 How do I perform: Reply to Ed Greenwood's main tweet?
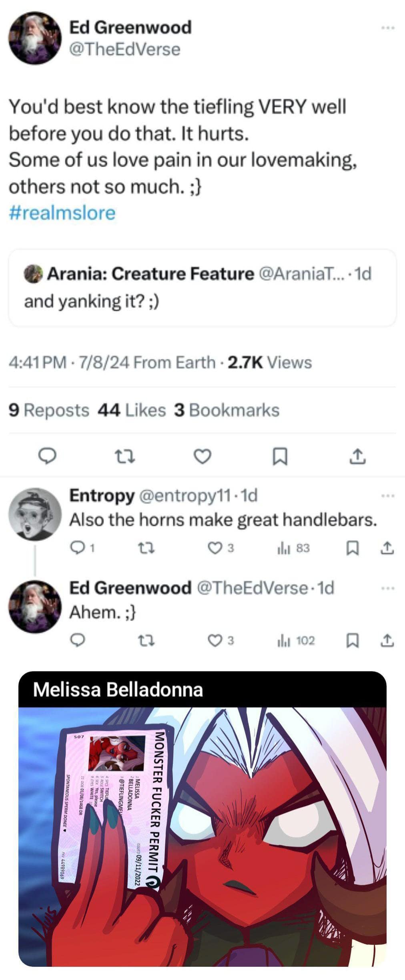[x=48, y=456]
